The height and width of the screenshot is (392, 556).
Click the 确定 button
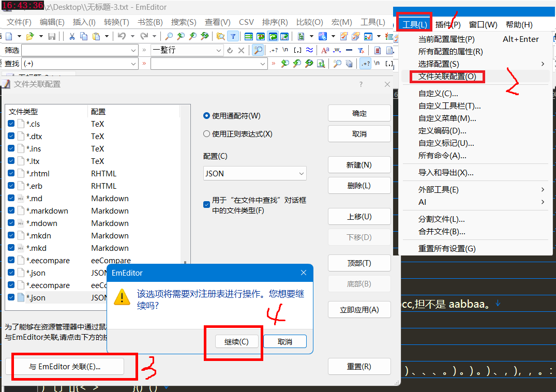359,113
